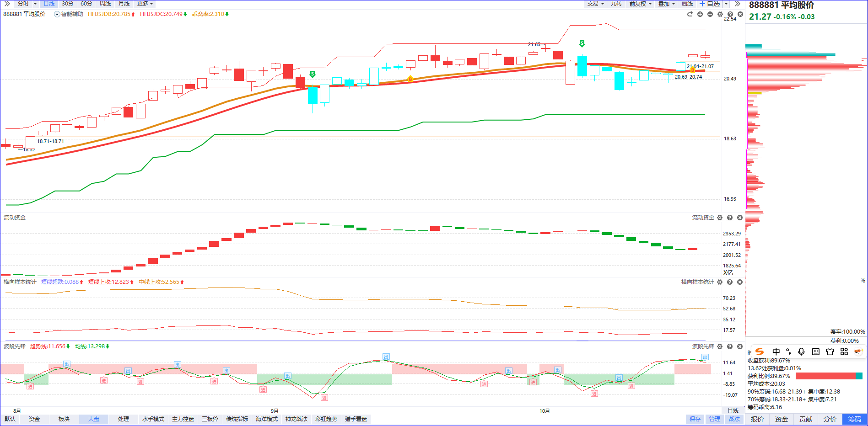Select the 60分 period
Viewport: 868px width, 426px height.
[86, 4]
